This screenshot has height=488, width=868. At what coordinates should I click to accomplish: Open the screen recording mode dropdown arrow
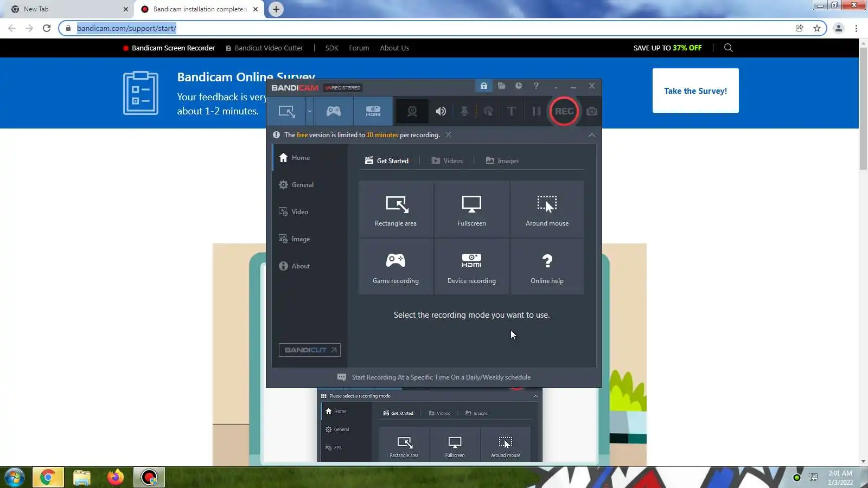(x=310, y=111)
